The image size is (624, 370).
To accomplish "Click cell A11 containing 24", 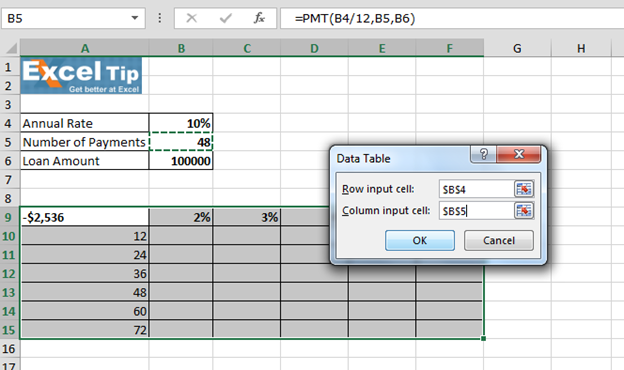I will pyautogui.click(x=85, y=255).
